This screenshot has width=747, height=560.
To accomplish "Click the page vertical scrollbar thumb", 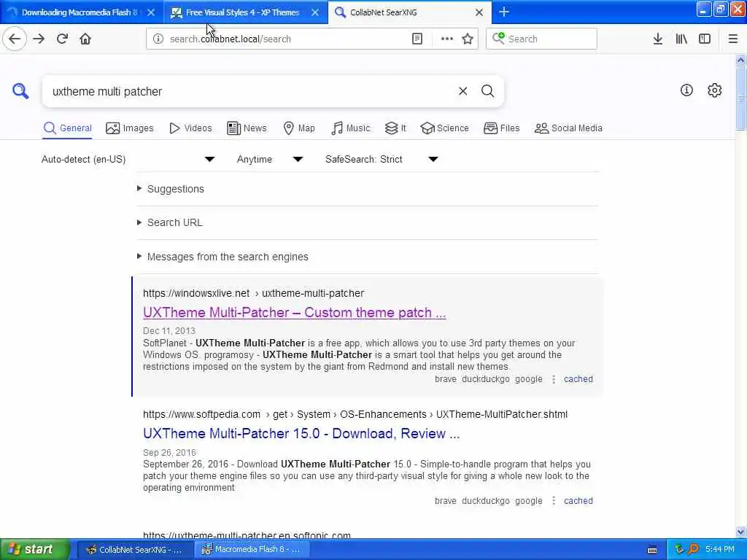I will coord(740,98).
